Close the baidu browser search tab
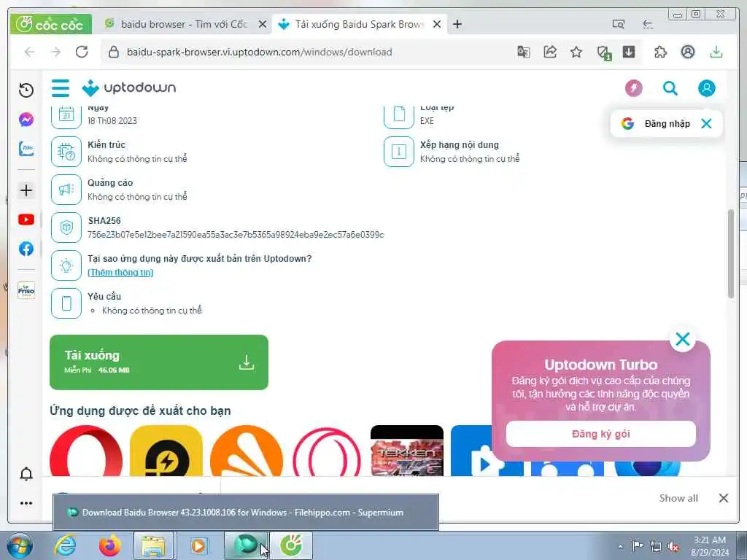 click(262, 24)
